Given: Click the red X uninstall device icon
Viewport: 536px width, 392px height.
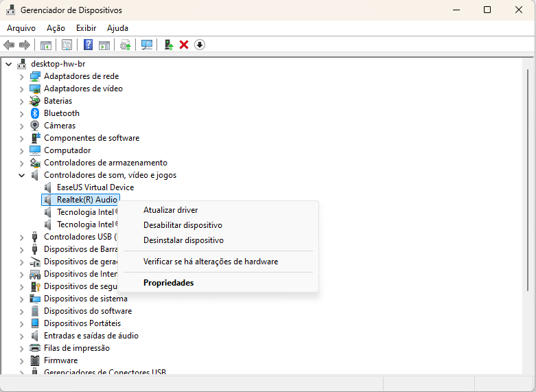Looking at the screenshot, I should click(x=184, y=45).
